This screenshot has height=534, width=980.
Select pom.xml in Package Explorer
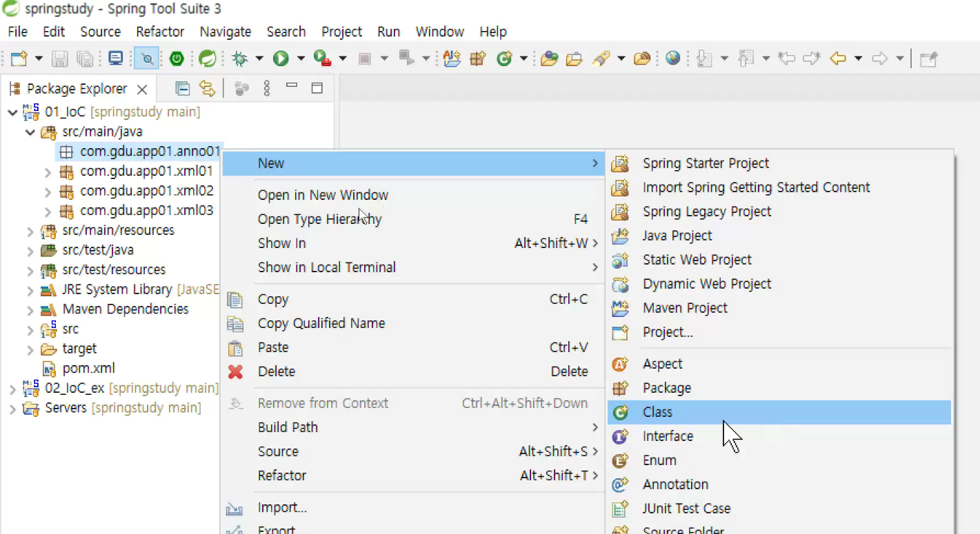(88, 369)
